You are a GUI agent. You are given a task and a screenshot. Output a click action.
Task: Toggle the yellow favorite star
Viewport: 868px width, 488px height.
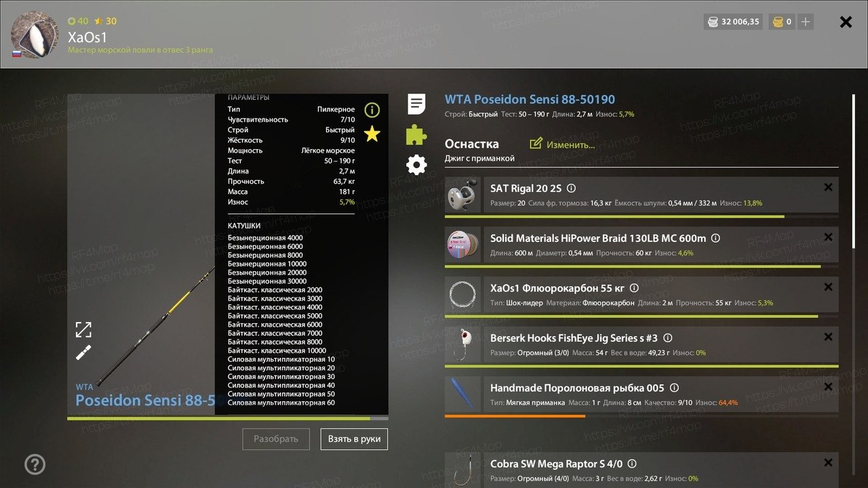click(x=372, y=134)
